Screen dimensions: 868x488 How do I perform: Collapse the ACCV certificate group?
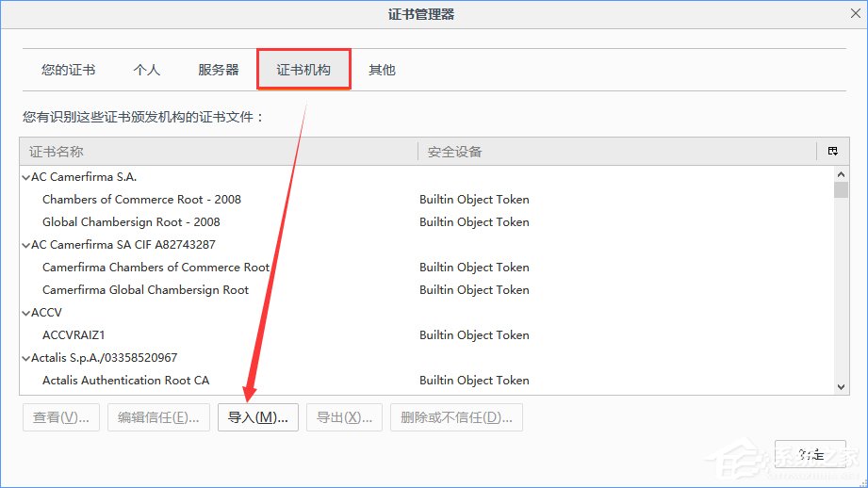(25, 313)
